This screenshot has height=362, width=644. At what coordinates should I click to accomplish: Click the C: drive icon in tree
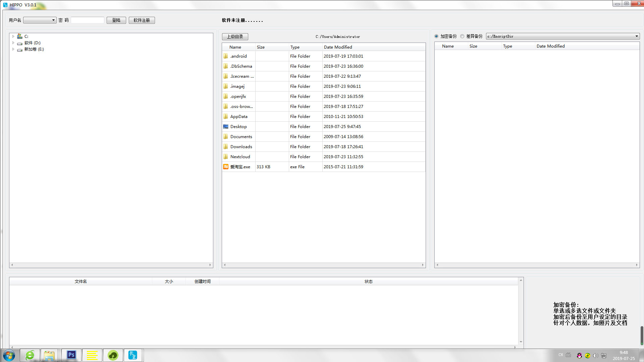[20, 36]
